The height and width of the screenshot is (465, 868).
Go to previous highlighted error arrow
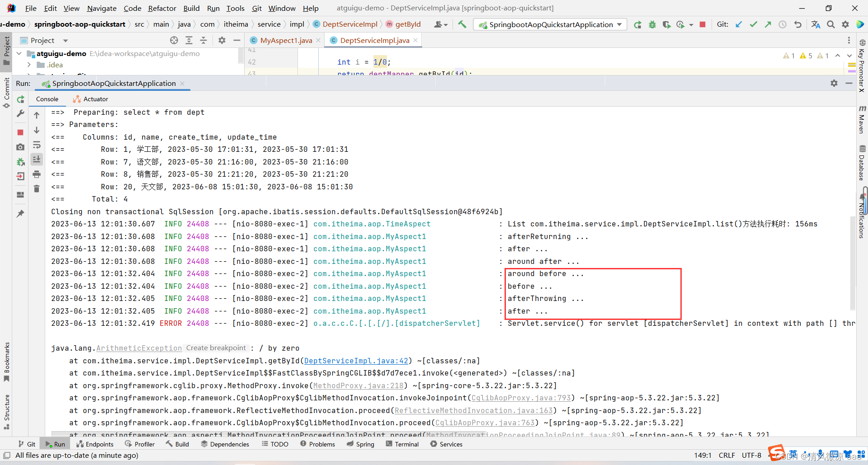(838, 56)
